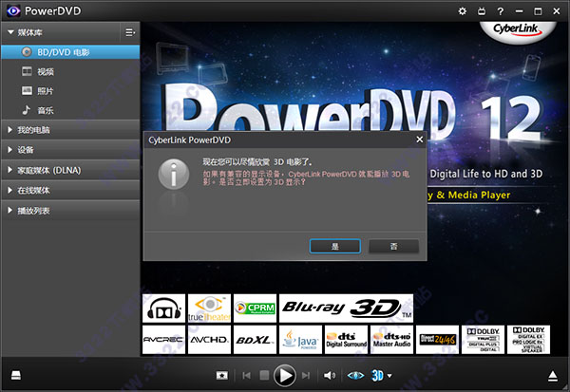Open the 3D options dropdown arrow

pyautogui.click(x=389, y=375)
